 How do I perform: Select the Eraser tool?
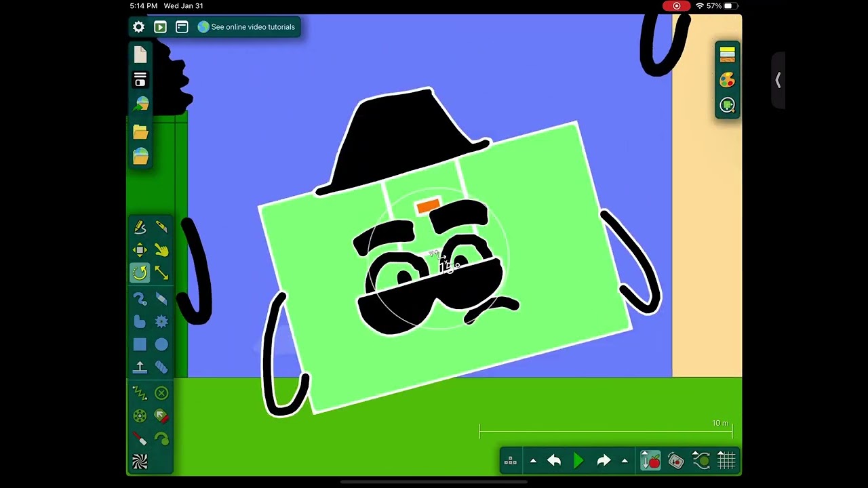click(x=161, y=299)
